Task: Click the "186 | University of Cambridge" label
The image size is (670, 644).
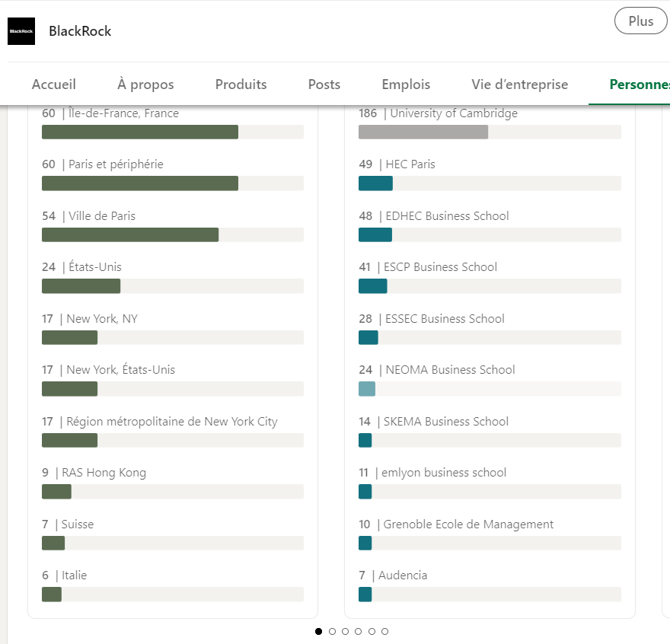Action: tap(438, 113)
